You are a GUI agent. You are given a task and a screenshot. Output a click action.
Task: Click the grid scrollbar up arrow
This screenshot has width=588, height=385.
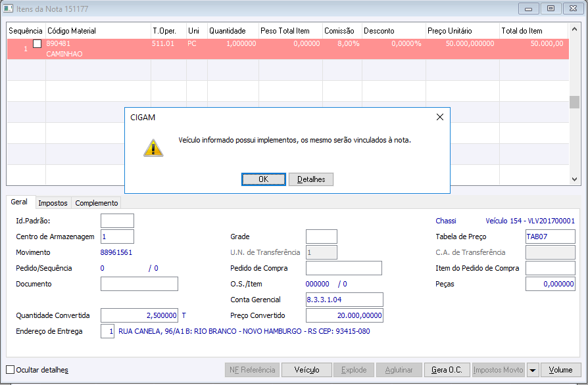coord(574,29)
